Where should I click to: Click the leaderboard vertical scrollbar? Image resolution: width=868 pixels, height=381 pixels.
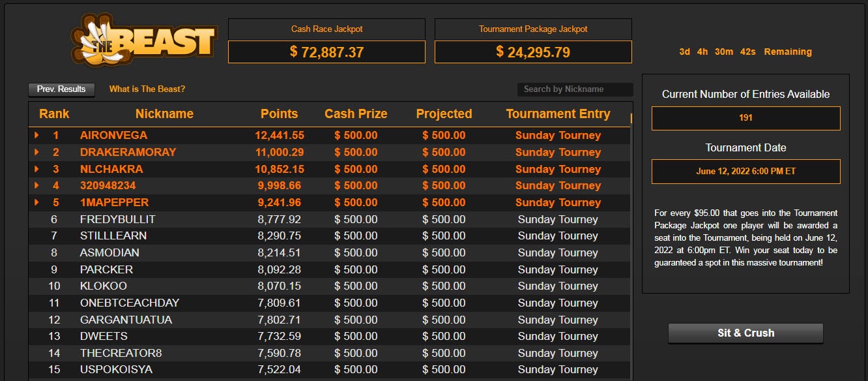631,248
